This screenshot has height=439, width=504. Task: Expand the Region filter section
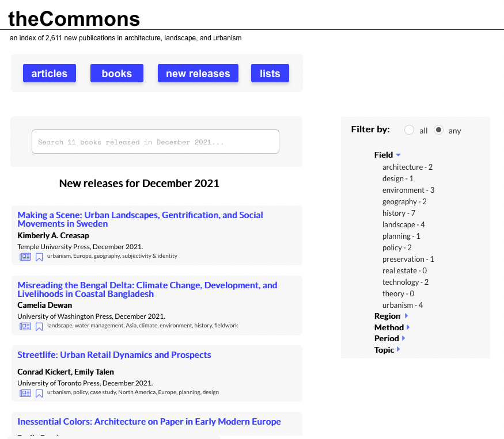pos(406,316)
